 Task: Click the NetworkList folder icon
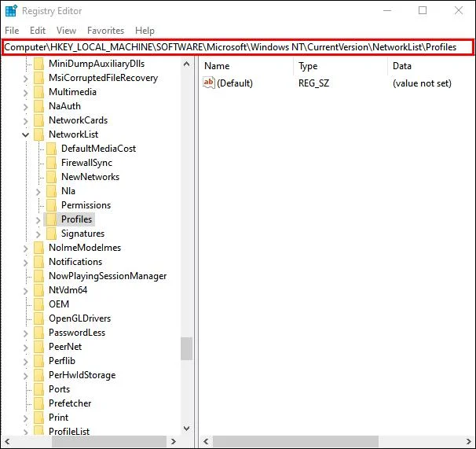coord(38,134)
